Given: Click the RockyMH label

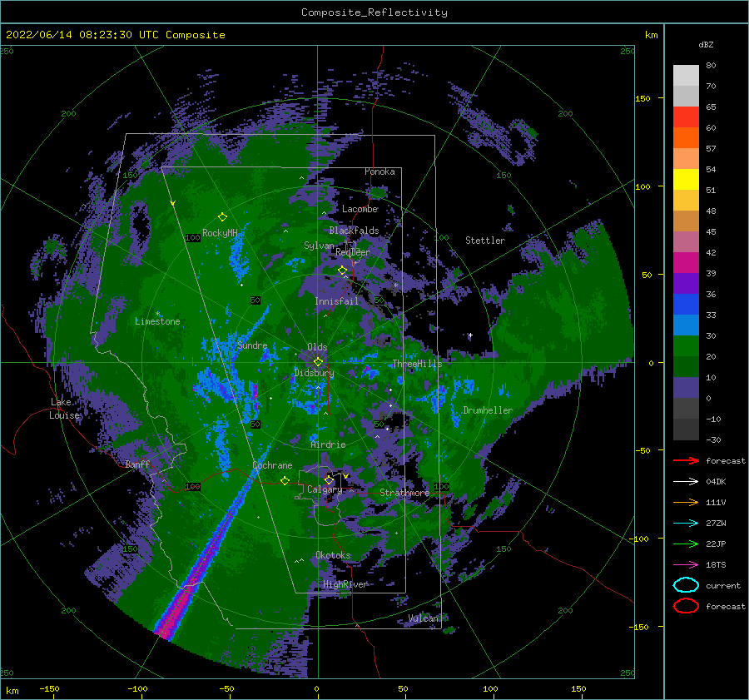Looking at the screenshot, I should [x=220, y=233].
